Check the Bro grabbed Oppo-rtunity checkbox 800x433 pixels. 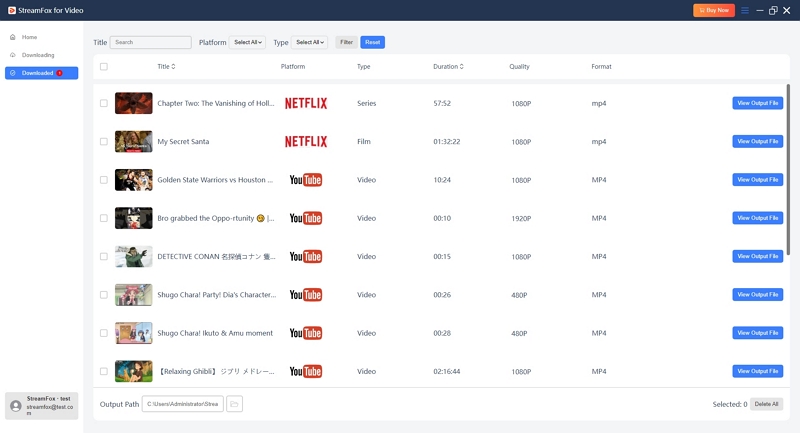pyautogui.click(x=104, y=218)
